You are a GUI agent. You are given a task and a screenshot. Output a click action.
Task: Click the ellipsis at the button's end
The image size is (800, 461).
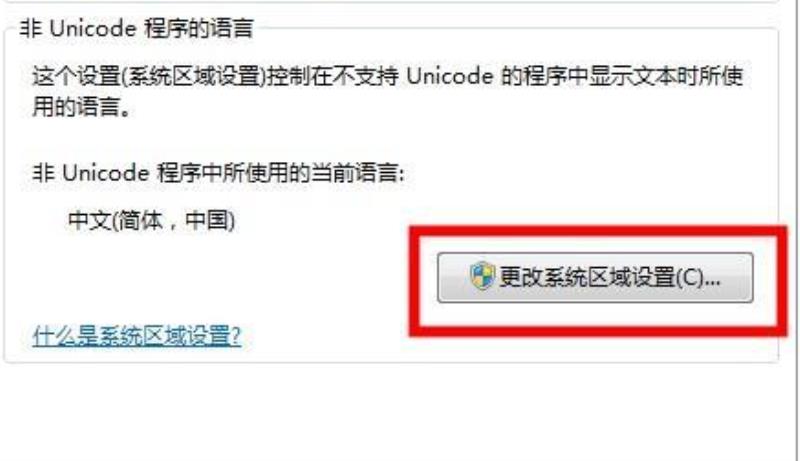(713, 282)
